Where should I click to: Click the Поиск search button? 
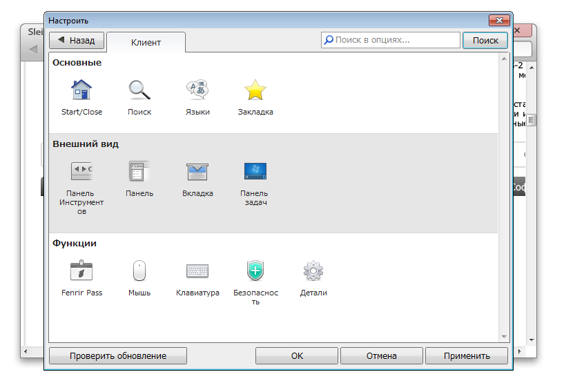tap(485, 40)
